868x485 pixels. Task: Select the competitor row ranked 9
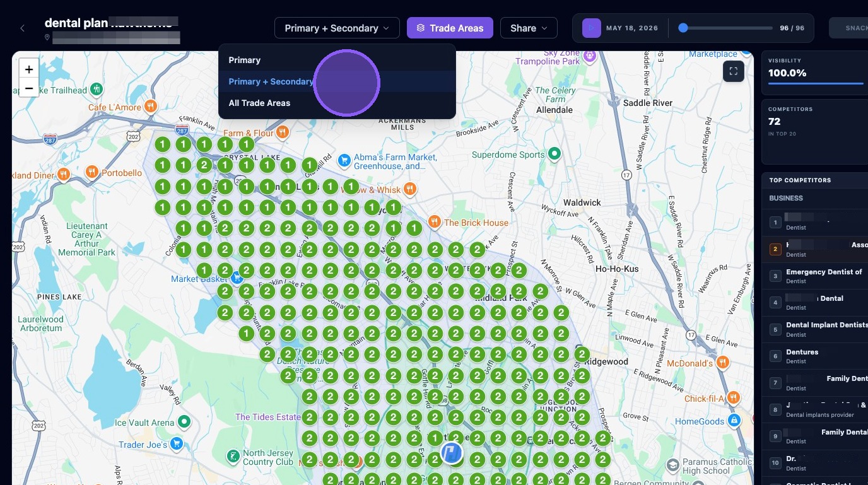coord(815,436)
